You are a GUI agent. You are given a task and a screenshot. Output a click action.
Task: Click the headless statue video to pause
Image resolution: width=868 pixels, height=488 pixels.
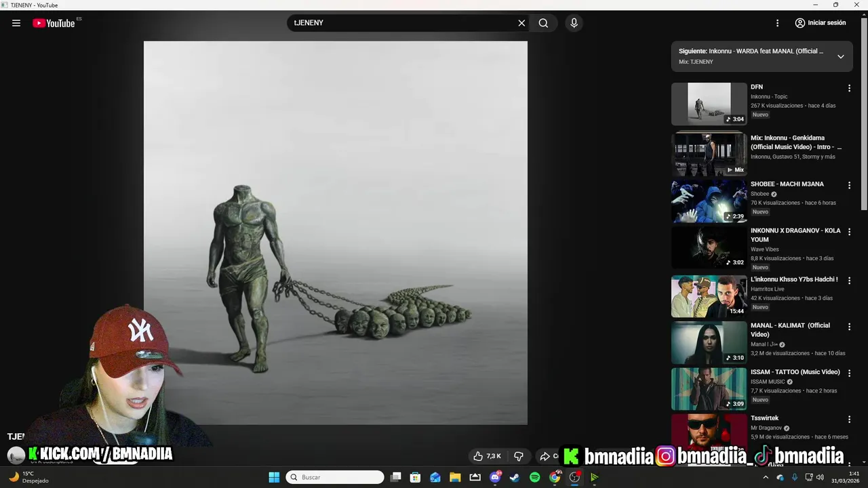(335, 232)
